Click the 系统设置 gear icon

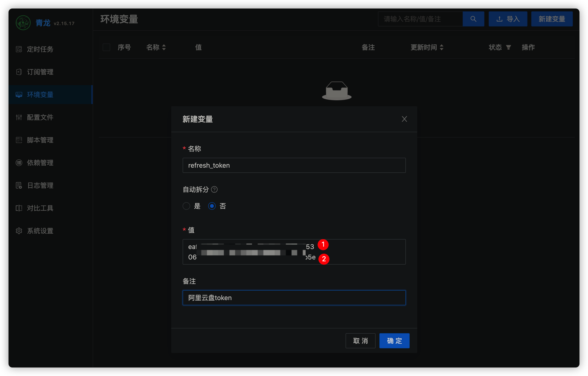pyautogui.click(x=19, y=231)
